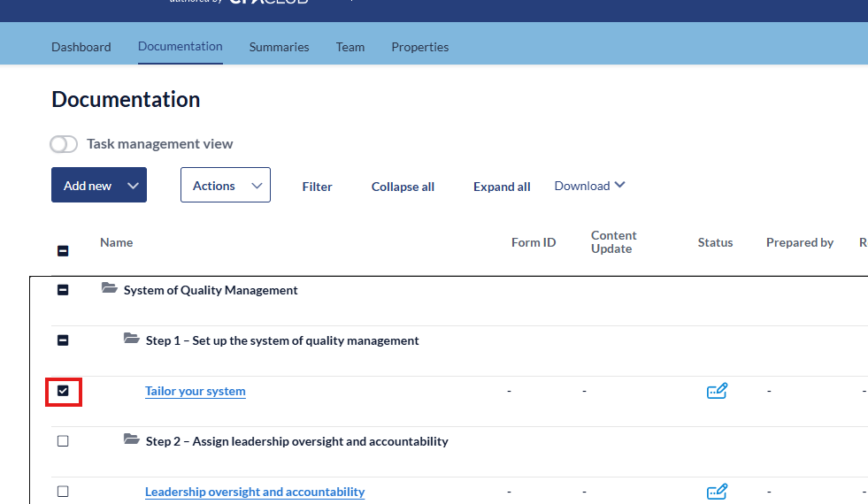Expand the Actions dropdown menu

pyautogui.click(x=226, y=186)
